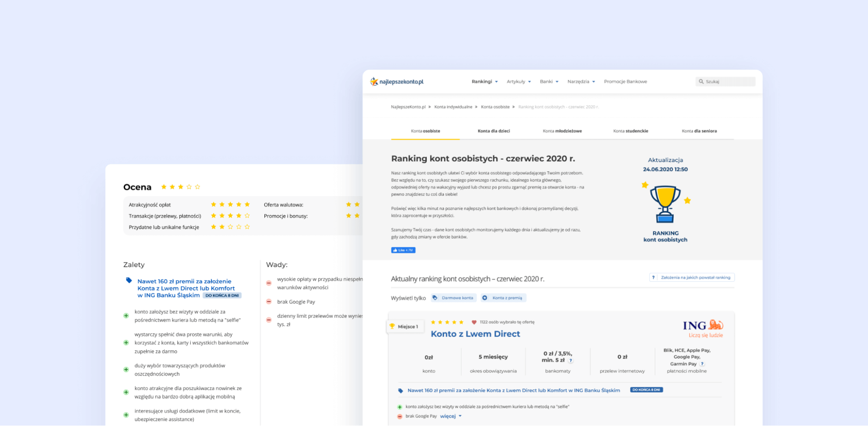Image resolution: width=868 pixels, height=426 pixels.
Task: Open NajlepszeKonto.pl breadcrumb link
Action: click(408, 107)
